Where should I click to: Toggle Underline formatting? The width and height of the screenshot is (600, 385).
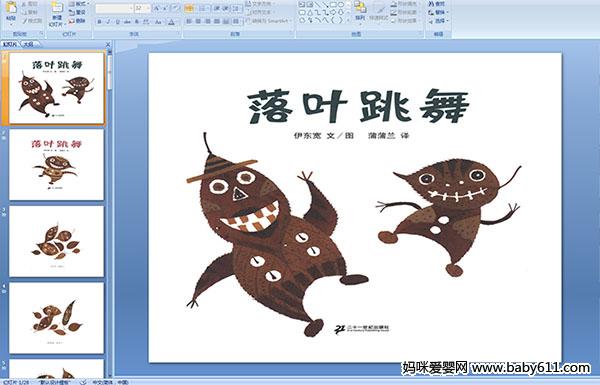pos(117,22)
